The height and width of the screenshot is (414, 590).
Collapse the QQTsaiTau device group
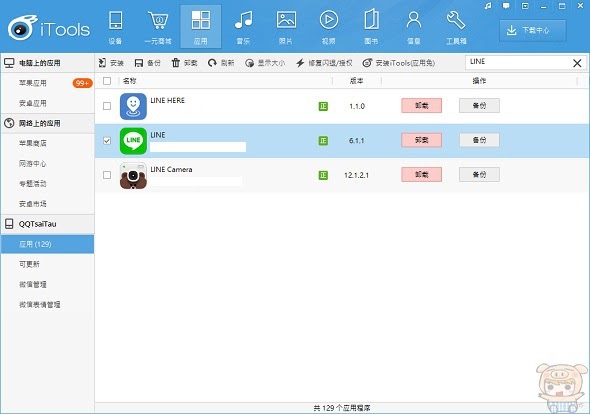[47, 224]
